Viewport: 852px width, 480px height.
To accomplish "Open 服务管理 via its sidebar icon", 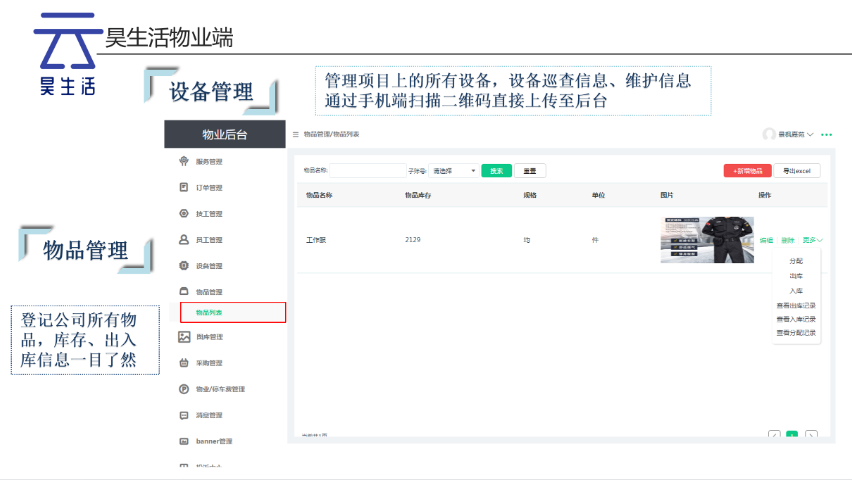I will pos(184,161).
